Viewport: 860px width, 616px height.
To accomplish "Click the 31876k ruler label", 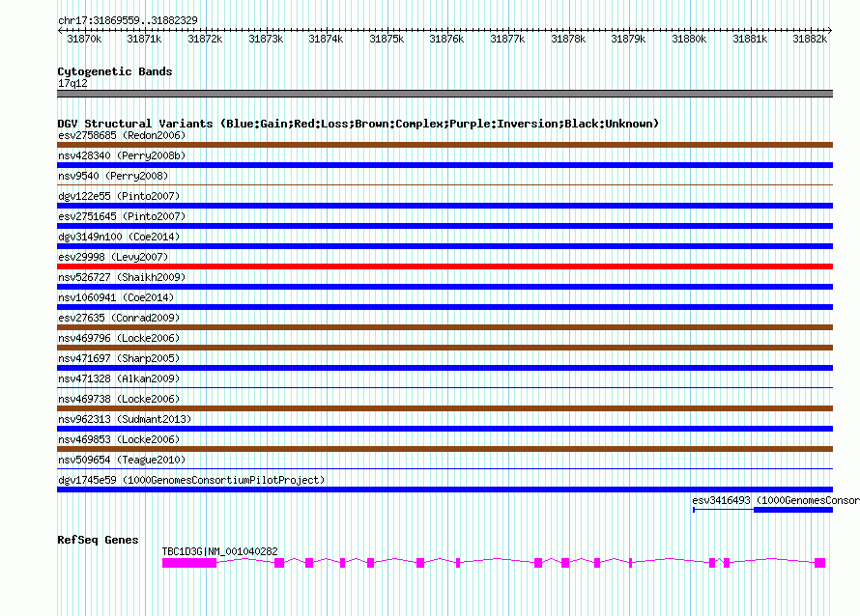I will [x=446, y=39].
